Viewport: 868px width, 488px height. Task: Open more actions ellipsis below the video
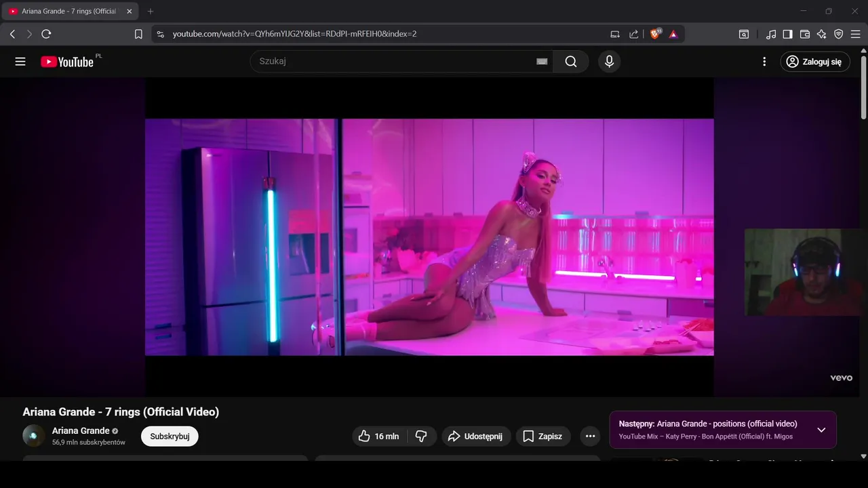point(590,436)
